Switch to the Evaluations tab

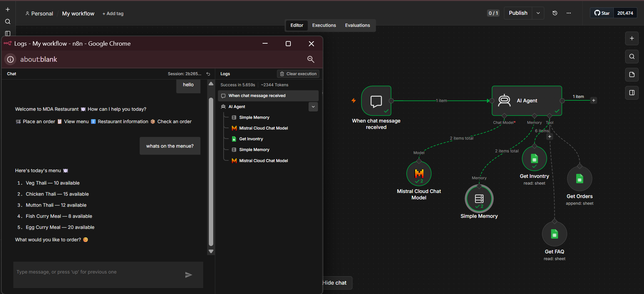coord(358,25)
